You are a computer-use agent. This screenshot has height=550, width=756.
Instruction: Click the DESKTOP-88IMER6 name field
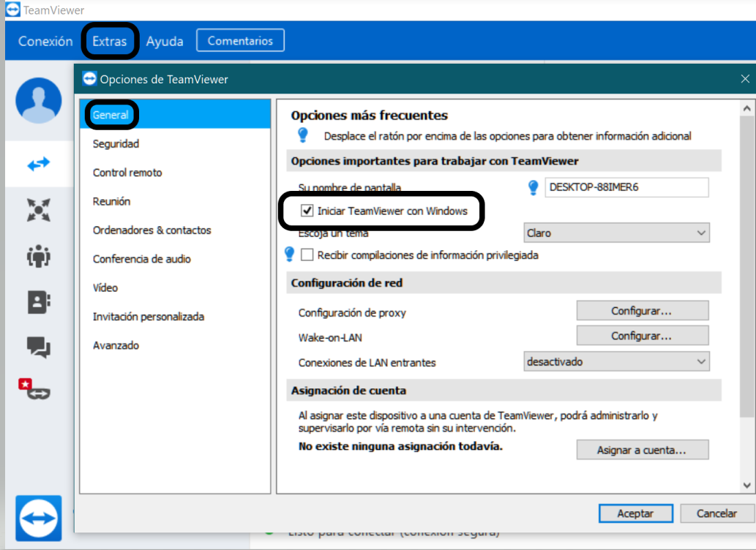pos(627,187)
